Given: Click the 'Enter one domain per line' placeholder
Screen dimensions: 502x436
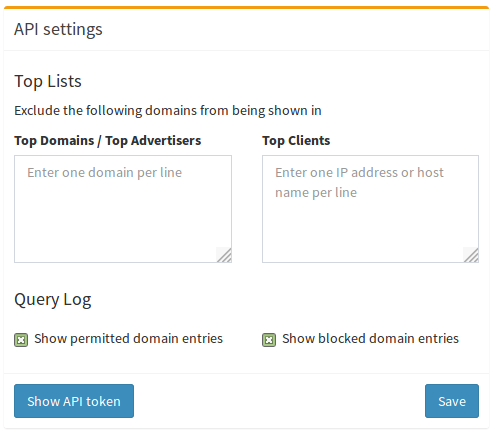Looking at the screenshot, I should click(x=104, y=173).
